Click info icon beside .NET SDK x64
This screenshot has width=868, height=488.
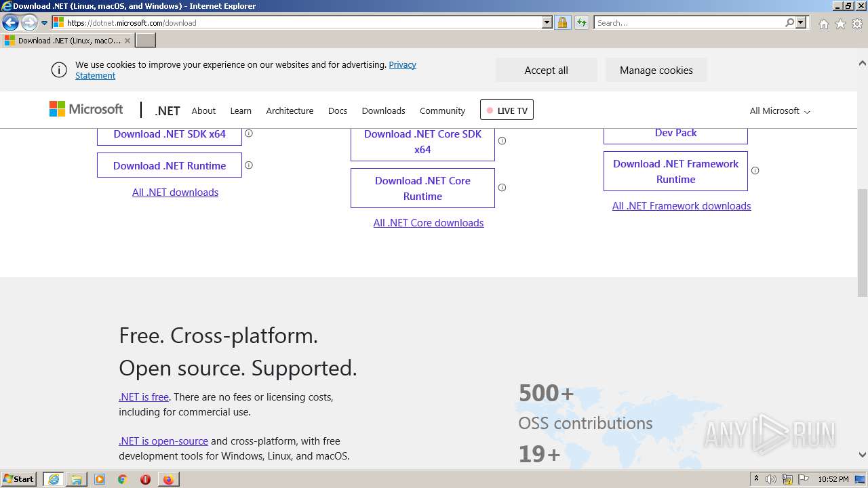tap(249, 134)
